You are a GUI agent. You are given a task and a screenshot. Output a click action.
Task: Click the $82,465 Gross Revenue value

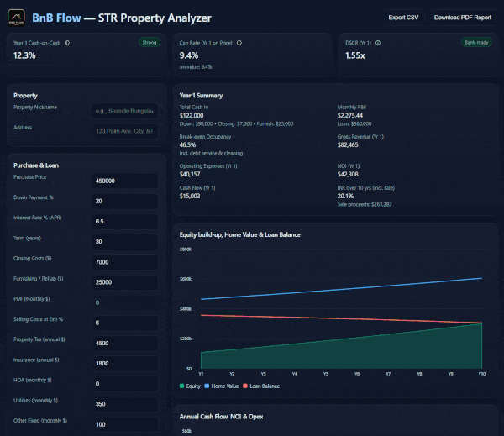click(348, 145)
